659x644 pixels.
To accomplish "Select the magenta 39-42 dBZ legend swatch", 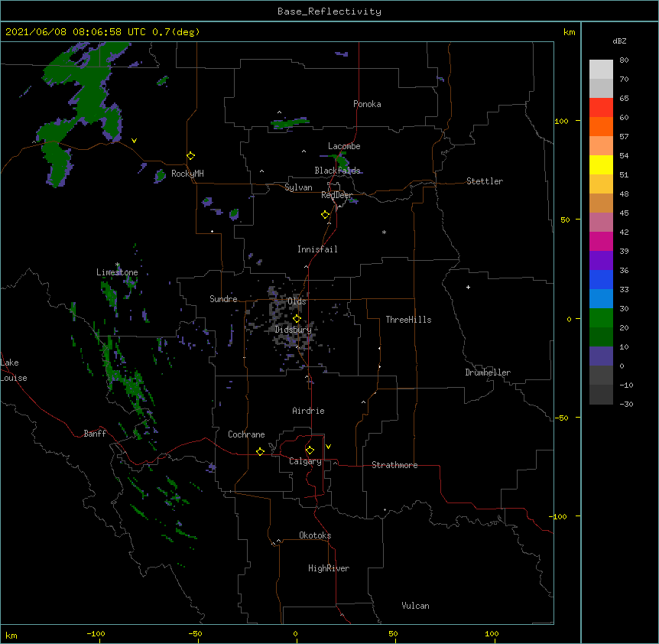I will (601, 241).
